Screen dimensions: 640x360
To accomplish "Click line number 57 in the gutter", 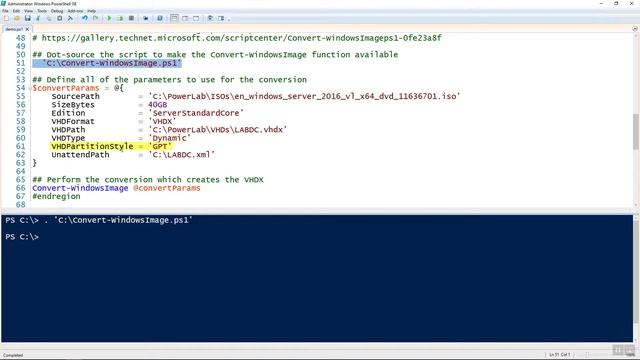I will pyautogui.click(x=20, y=113).
